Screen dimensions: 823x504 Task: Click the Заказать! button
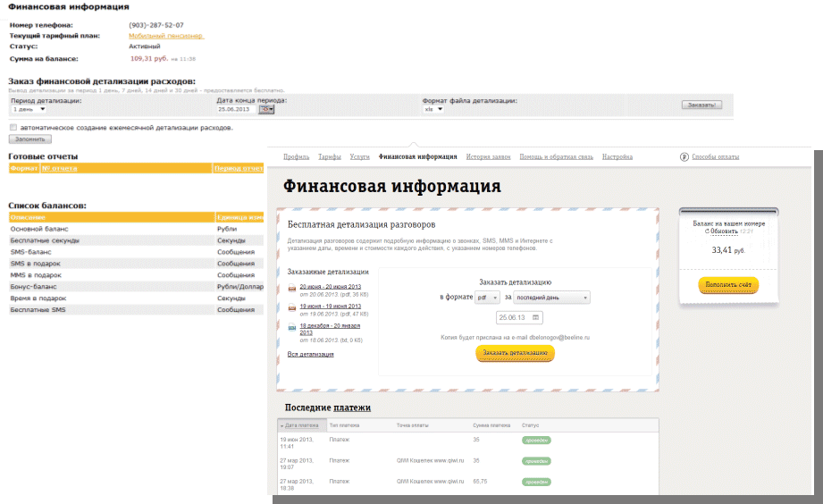pyautogui.click(x=701, y=105)
